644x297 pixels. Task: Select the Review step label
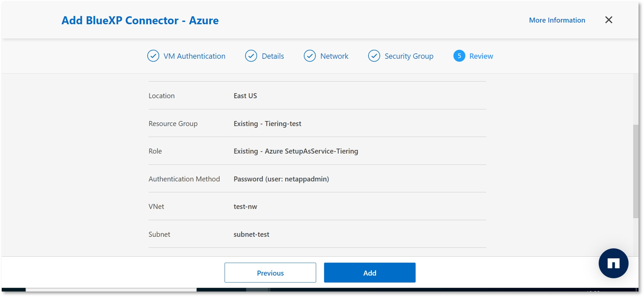click(x=481, y=56)
